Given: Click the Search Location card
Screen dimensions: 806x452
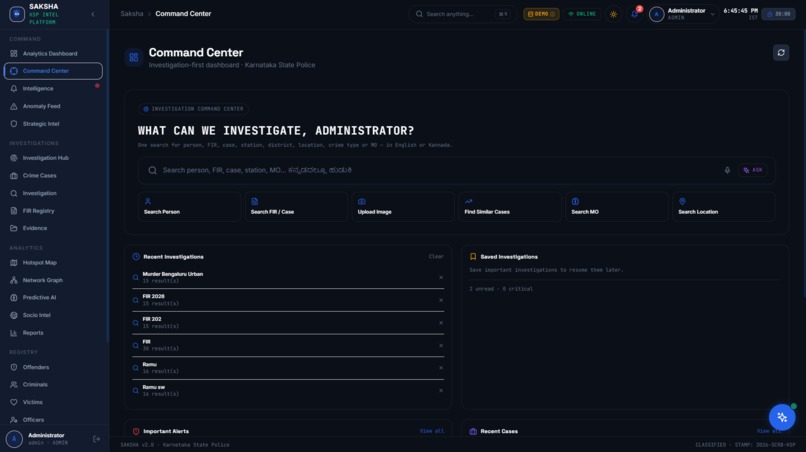Looking at the screenshot, I should tap(724, 207).
